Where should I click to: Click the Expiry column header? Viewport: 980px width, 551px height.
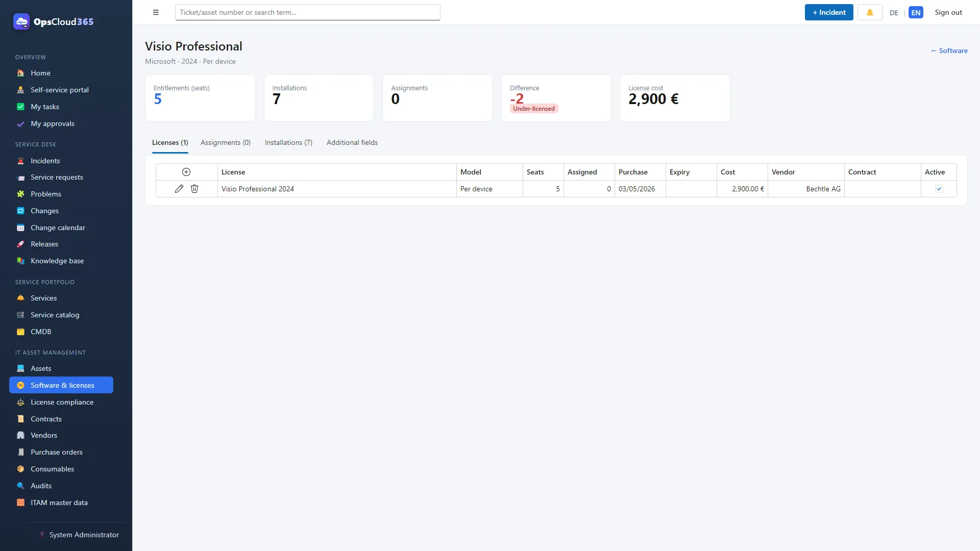[691, 172]
